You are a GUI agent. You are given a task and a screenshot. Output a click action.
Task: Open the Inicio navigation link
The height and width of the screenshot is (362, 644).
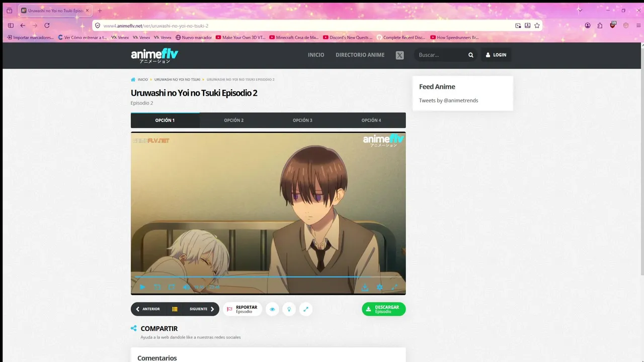point(316,55)
